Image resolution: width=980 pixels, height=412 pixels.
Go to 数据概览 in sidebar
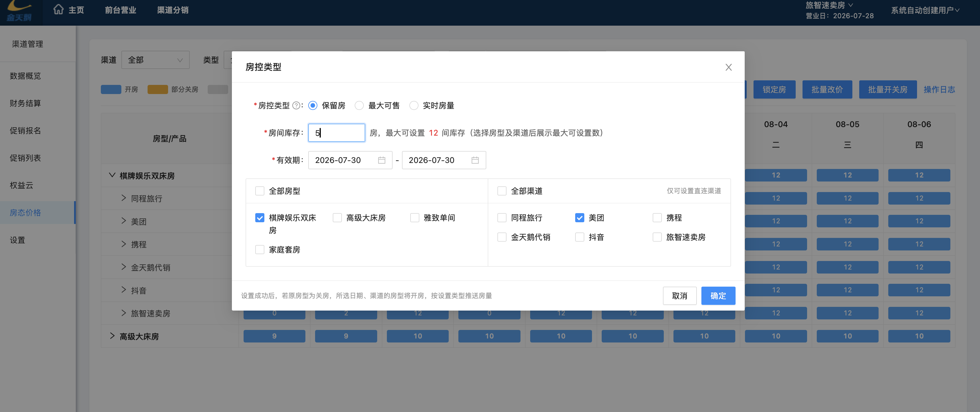coord(25,76)
